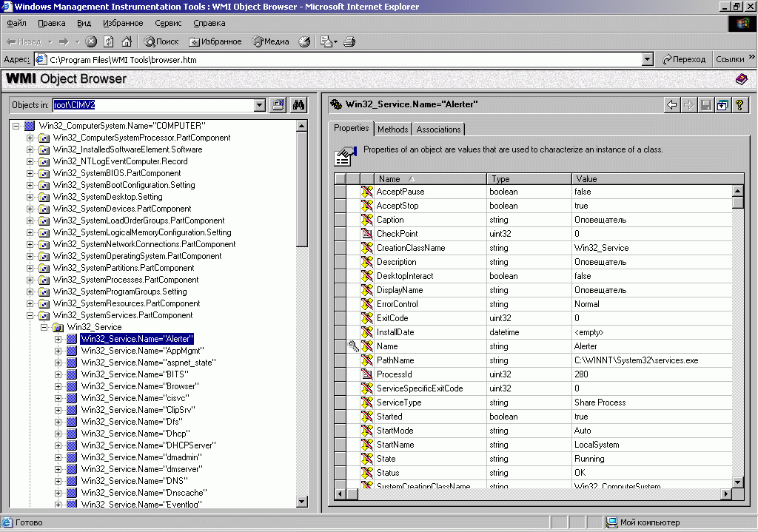Collapse the Win32_ComputerSystem root node
Screen dimensions: 758x532
tap(16, 126)
